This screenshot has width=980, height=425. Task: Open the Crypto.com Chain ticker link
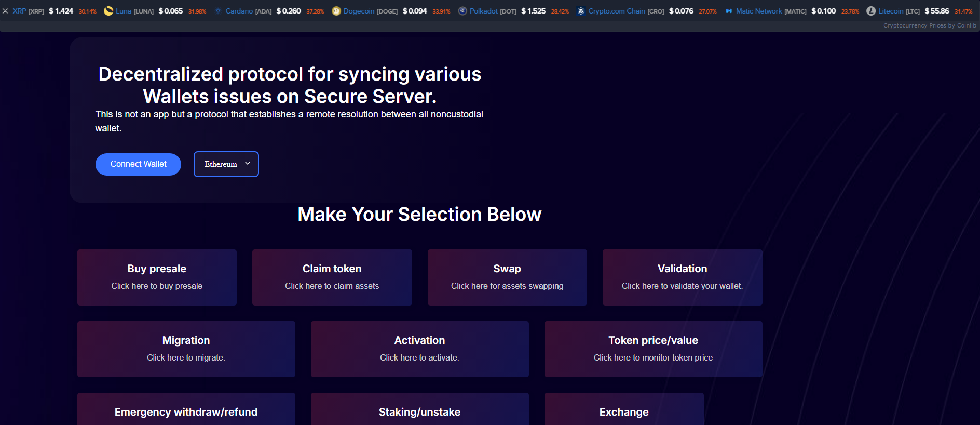(626, 11)
